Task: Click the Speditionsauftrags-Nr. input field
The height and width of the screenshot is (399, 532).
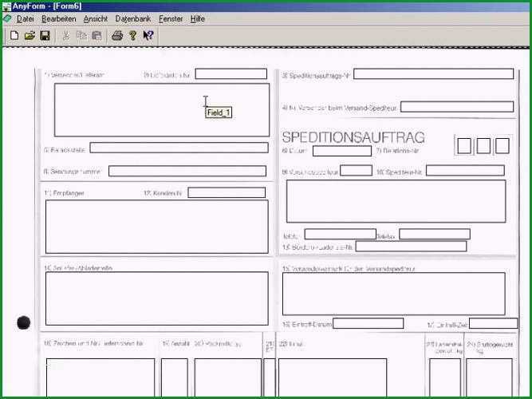Action: click(x=434, y=74)
